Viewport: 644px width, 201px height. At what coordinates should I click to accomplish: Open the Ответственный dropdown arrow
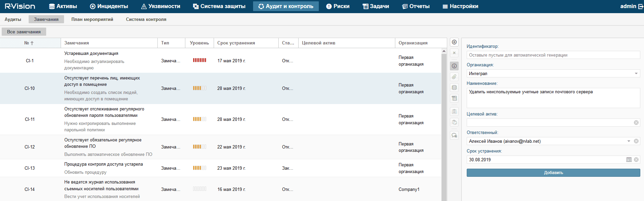click(x=628, y=141)
